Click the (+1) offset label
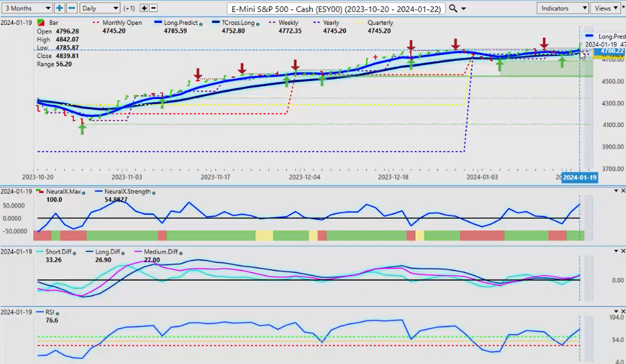 (x=129, y=8)
